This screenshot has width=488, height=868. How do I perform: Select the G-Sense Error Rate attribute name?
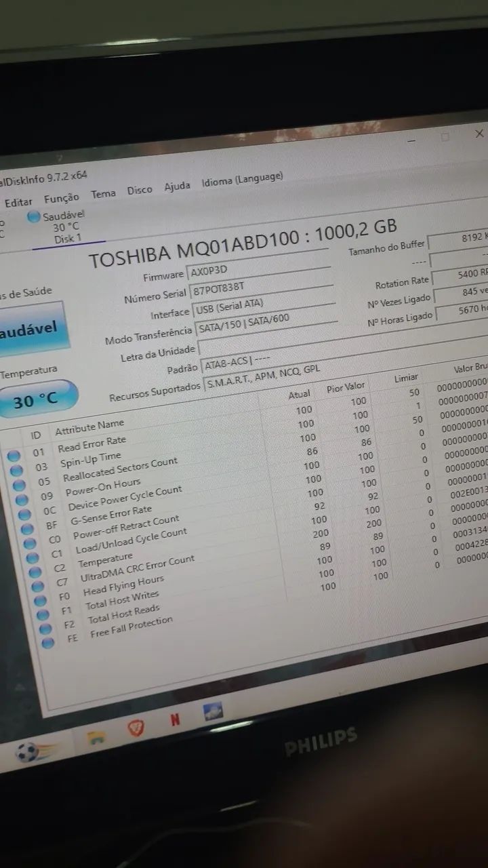point(112,516)
